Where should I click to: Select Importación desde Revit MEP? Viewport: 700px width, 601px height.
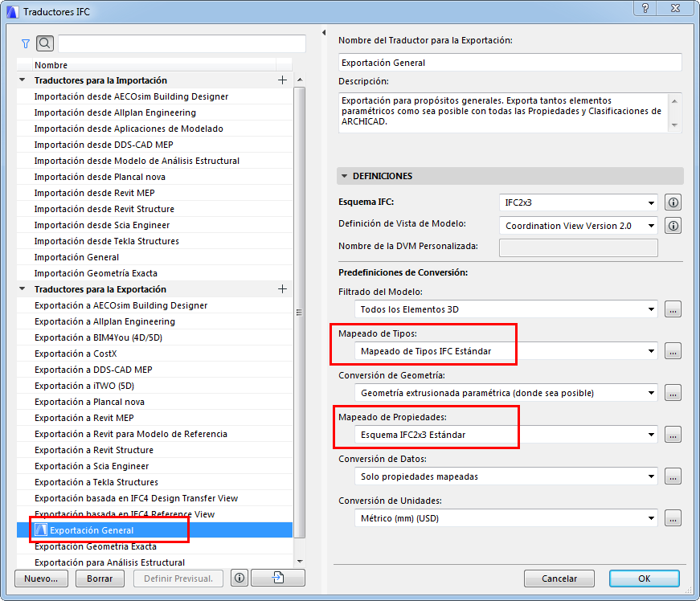[x=154, y=193]
